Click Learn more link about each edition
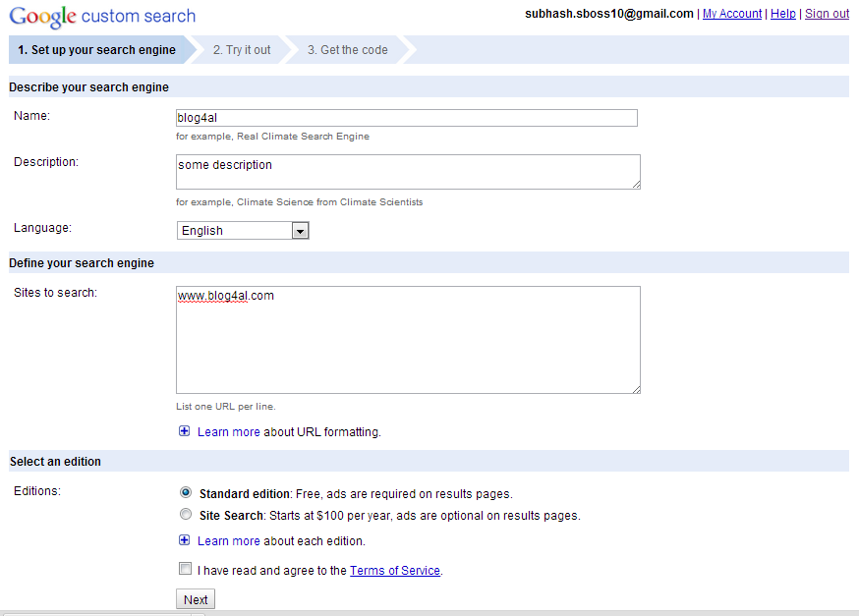Viewport: 859px width, 616px height. point(228,541)
